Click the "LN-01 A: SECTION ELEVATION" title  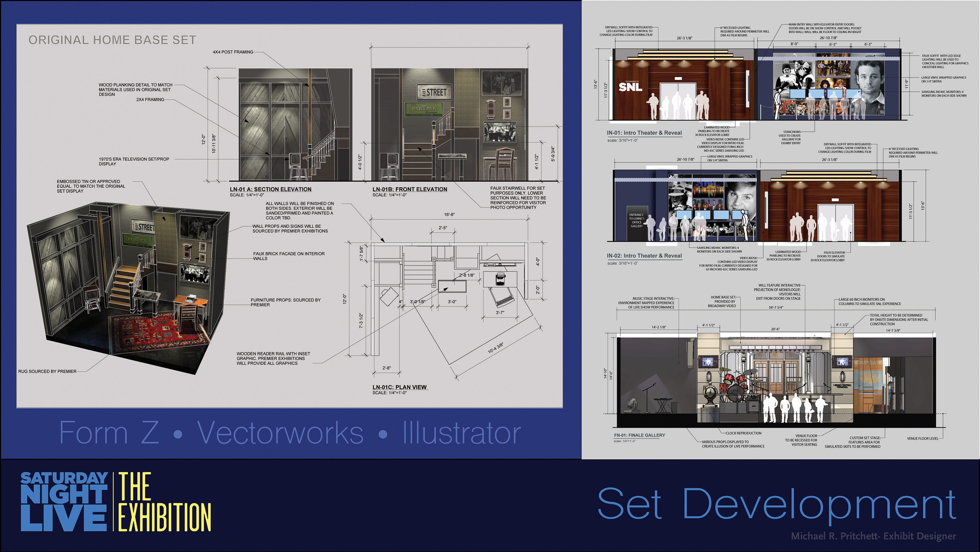pyautogui.click(x=271, y=189)
